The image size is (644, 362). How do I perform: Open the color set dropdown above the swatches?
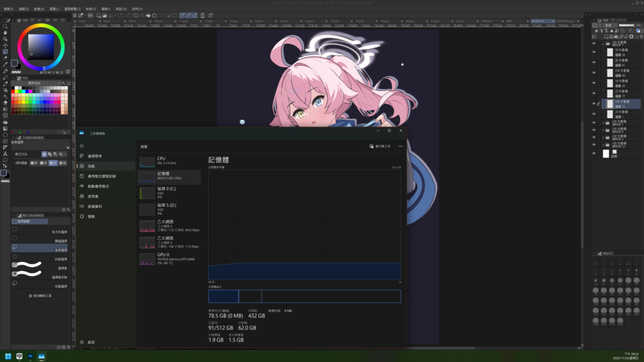click(37, 83)
